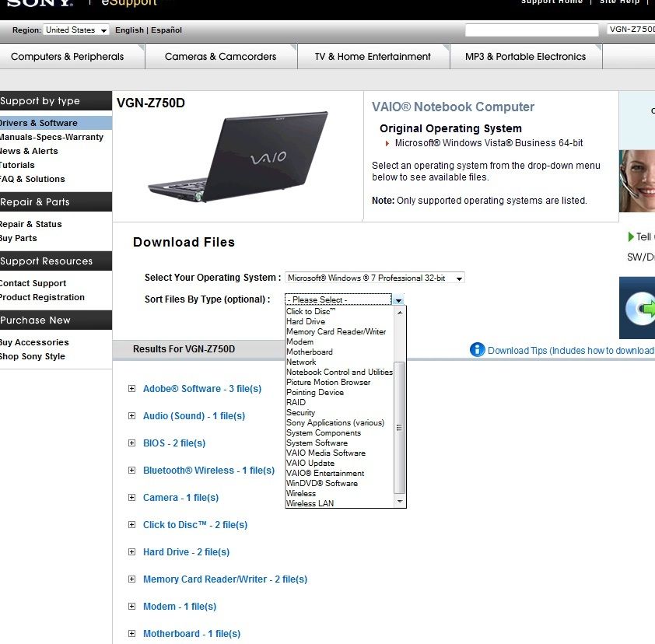This screenshot has width=655, height=644.
Task: Switch language to English
Action: [129, 30]
